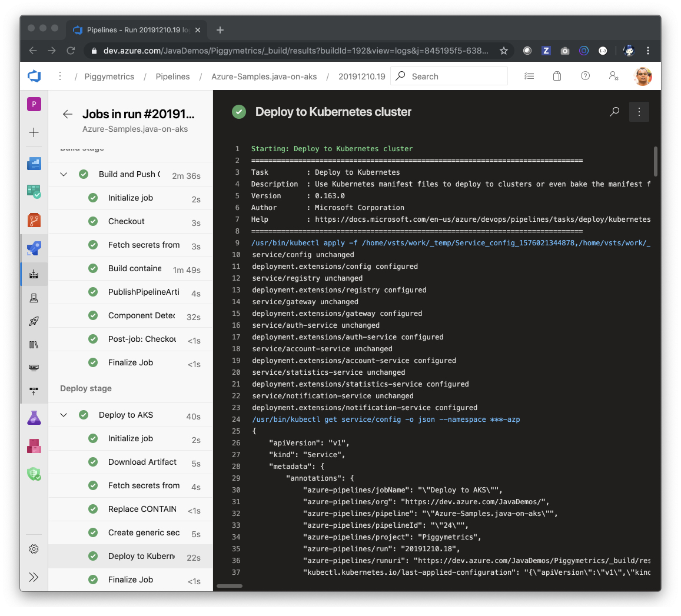The height and width of the screenshot is (616, 681).
Task: Focus the Search input field
Action: 449,76
